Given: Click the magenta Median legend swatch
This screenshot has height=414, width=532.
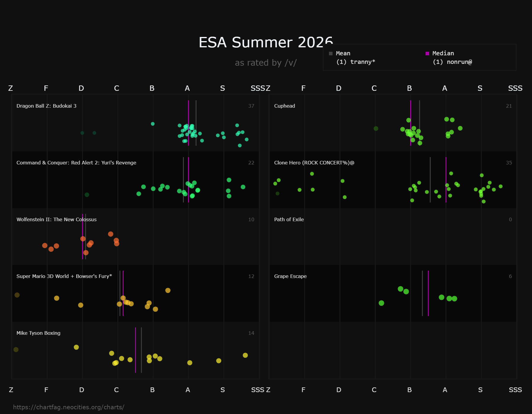Looking at the screenshot, I should (x=427, y=54).
